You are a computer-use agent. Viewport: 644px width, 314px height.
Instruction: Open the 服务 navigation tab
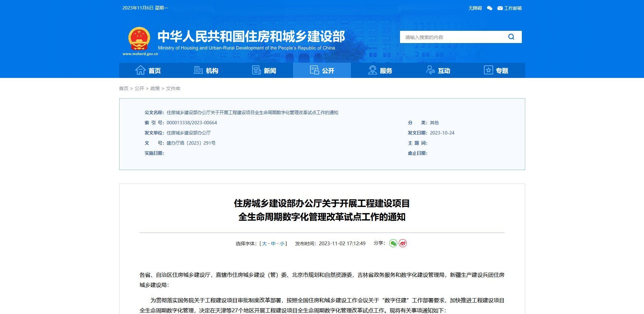point(380,70)
